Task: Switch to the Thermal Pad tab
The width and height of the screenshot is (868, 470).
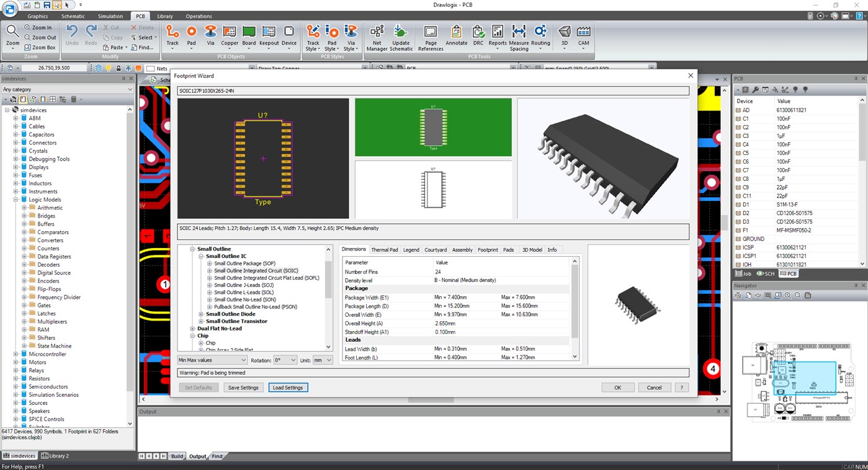Action: (385, 249)
